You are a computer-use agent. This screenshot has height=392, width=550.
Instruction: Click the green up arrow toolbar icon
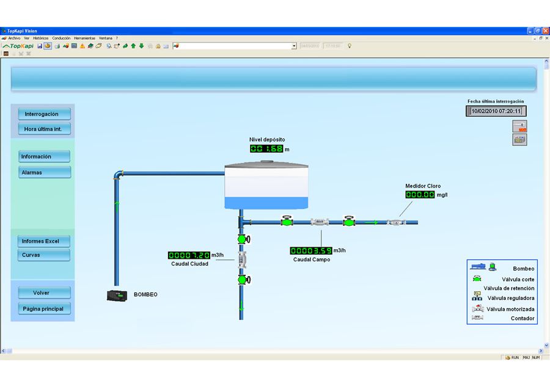[133, 46]
